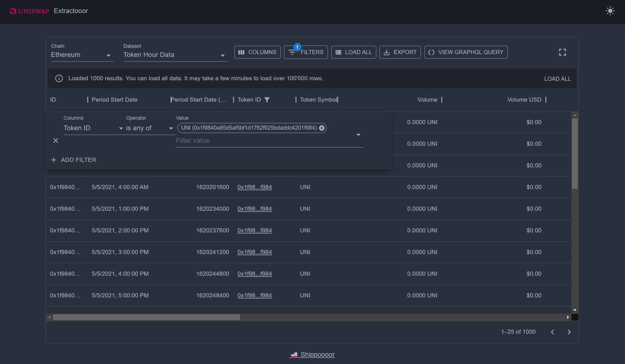Screen dimensions: 625x364
Task: Open Token ID link in 3:00:00 PM row
Action: tap(255, 252)
